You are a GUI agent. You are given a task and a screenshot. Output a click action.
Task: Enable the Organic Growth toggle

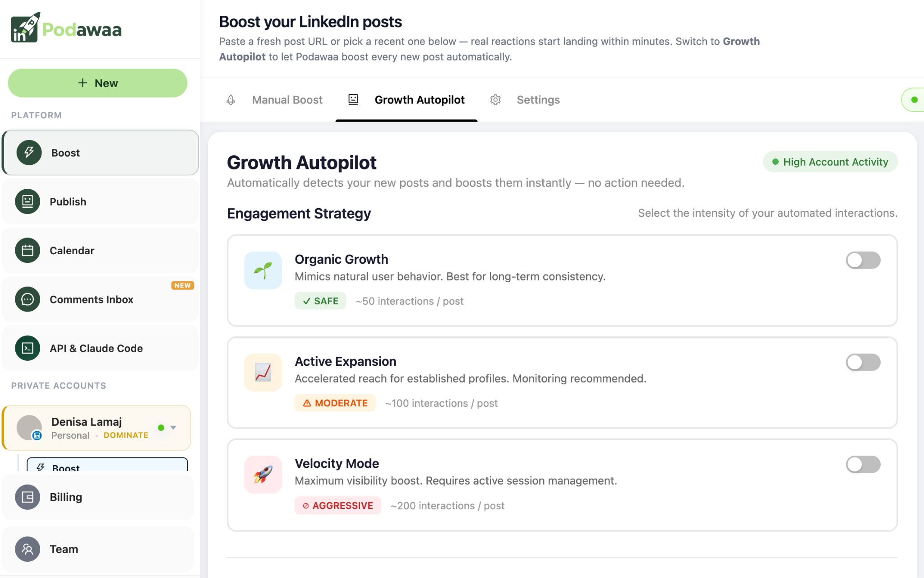(863, 260)
